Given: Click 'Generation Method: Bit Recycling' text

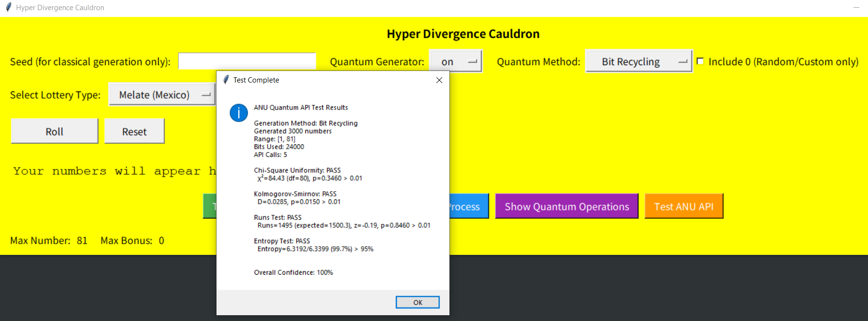Looking at the screenshot, I should [x=306, y=123].
